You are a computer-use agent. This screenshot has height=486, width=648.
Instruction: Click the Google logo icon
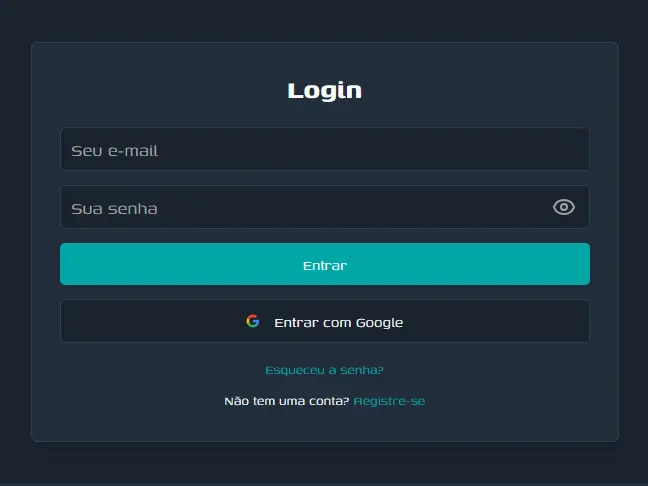pos(253,321)
